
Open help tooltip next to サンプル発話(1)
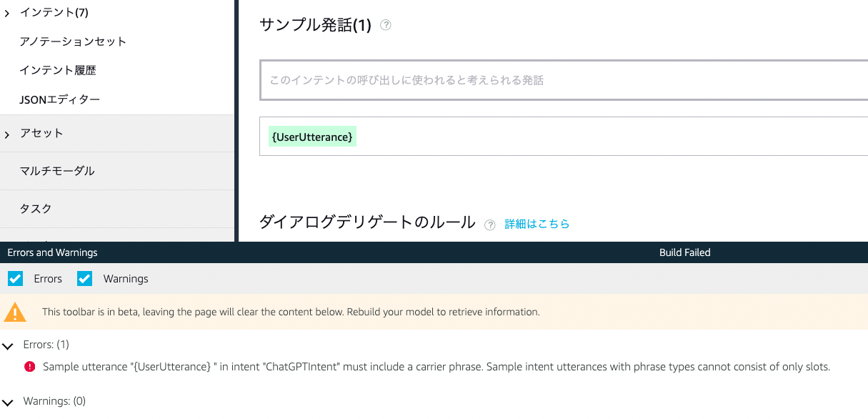tap(385, 24)
